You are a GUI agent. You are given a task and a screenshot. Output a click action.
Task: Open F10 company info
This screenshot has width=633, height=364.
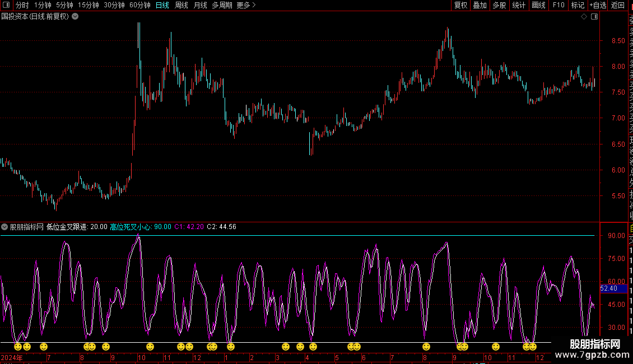[x=558, y=5]
